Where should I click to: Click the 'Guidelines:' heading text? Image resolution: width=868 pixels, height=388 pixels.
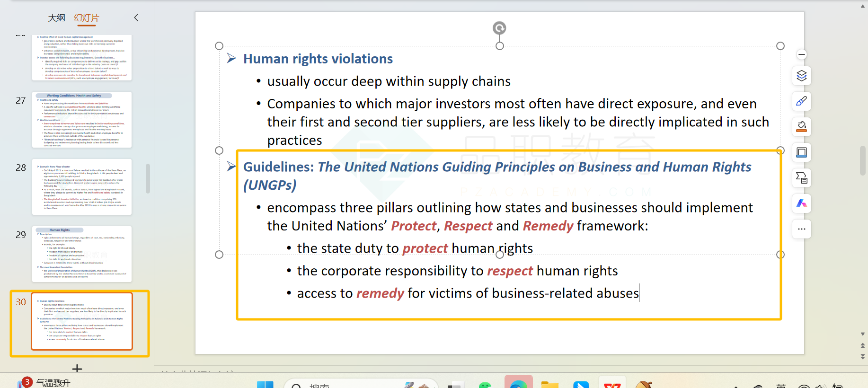click(x=279, y=167)
